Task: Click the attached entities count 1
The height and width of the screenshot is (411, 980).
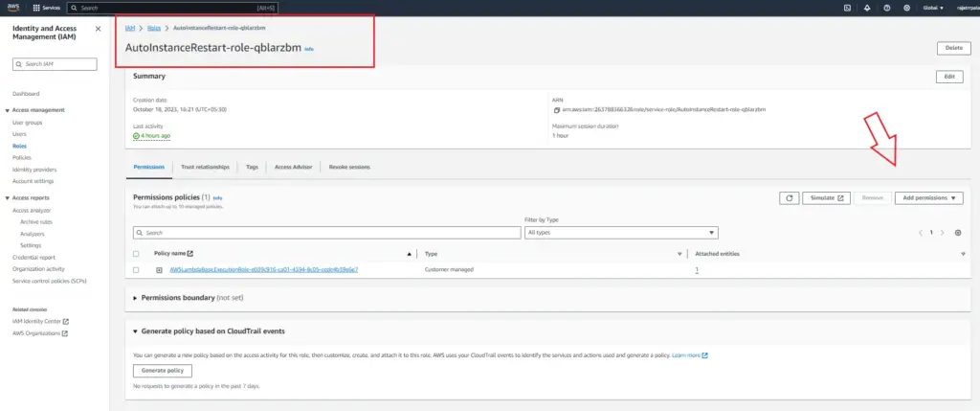Action: point(697,269)
